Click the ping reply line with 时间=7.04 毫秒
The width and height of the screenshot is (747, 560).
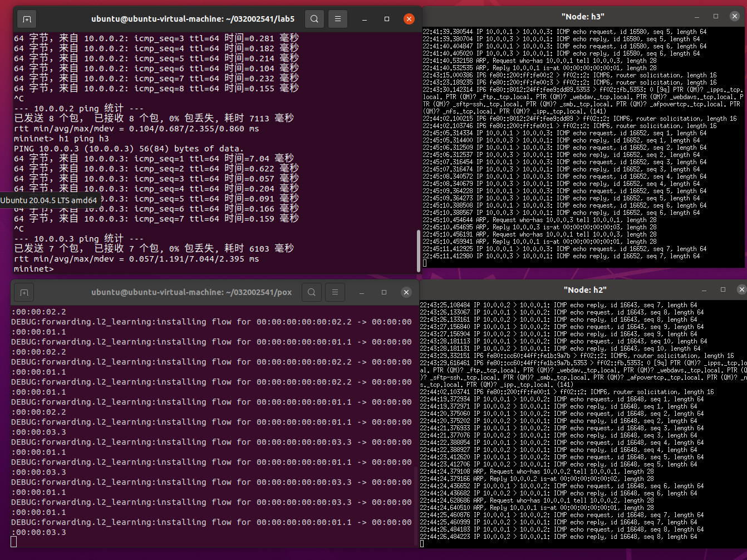154,159
